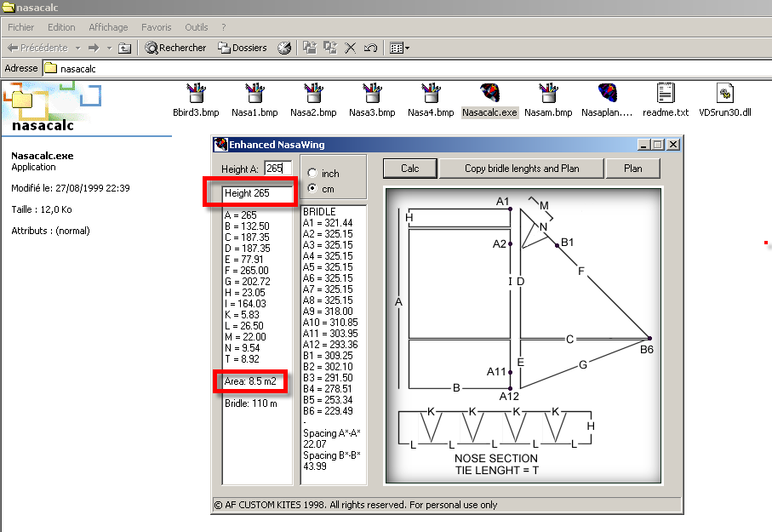Click the 'Bridle: 110 m' text
This screenshot has width=772, height=532.
coord(250,403)
